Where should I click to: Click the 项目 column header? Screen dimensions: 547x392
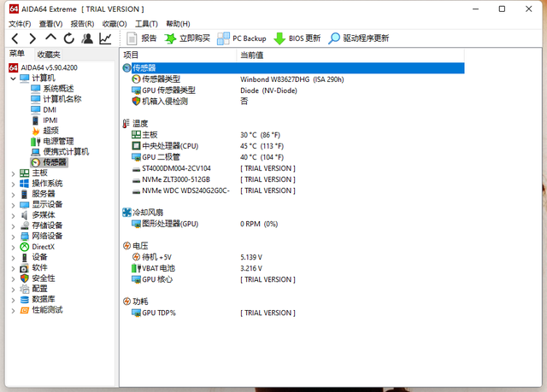tap(179, 55)
